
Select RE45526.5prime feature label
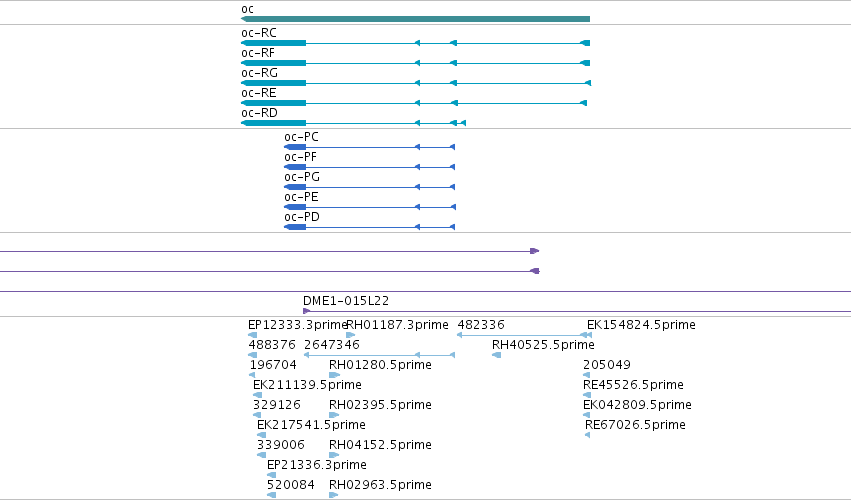pos(633,385)
